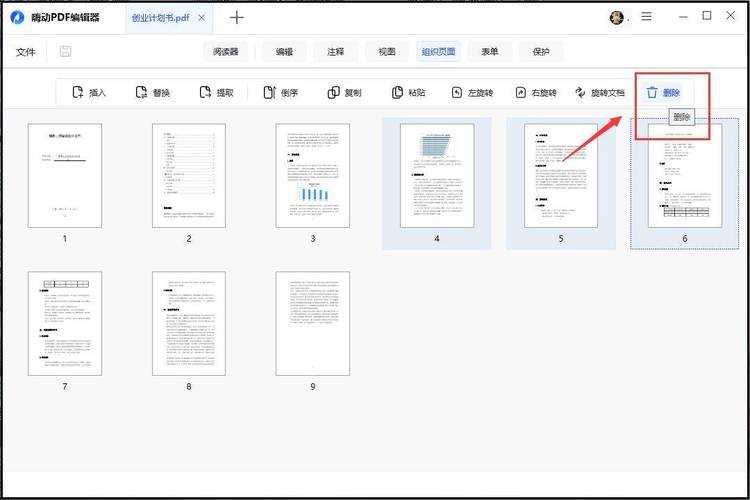
Task: Select the 组织页面 tab
Action: (439, 52)
